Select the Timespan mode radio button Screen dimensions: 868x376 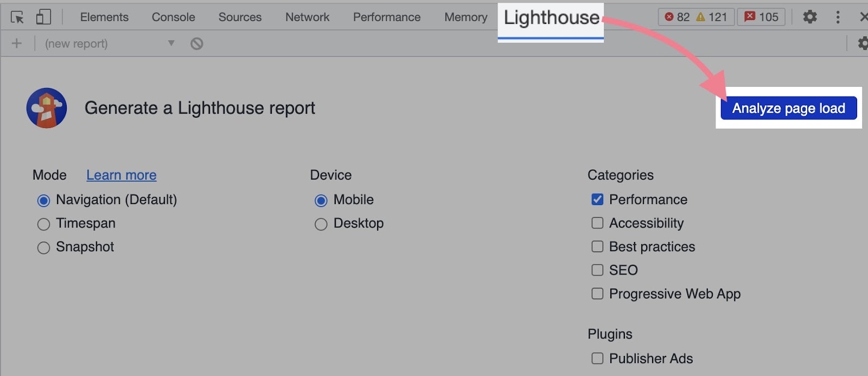click(x=43, y=224)
